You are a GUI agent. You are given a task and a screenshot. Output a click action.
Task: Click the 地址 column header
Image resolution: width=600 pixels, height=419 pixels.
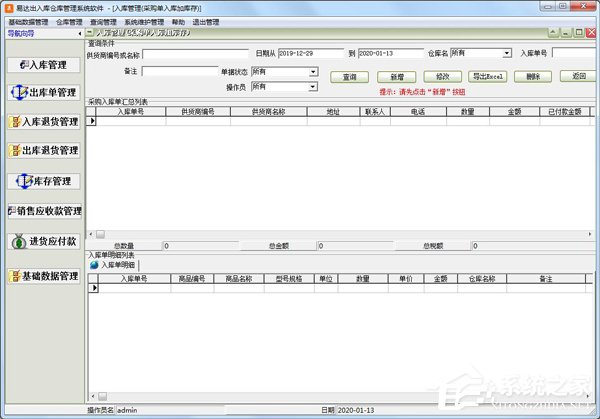pyautogui.click(x=333, y=112)
